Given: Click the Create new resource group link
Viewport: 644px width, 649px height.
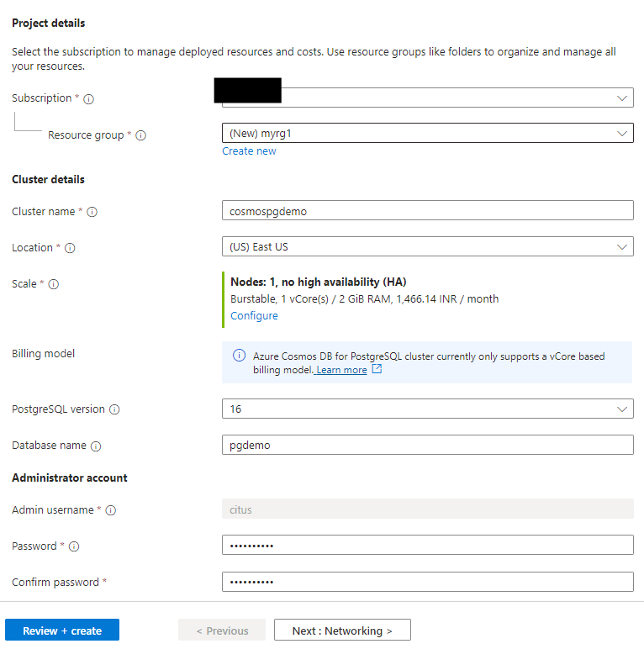Looking at the screenshot, I should 249,151.
